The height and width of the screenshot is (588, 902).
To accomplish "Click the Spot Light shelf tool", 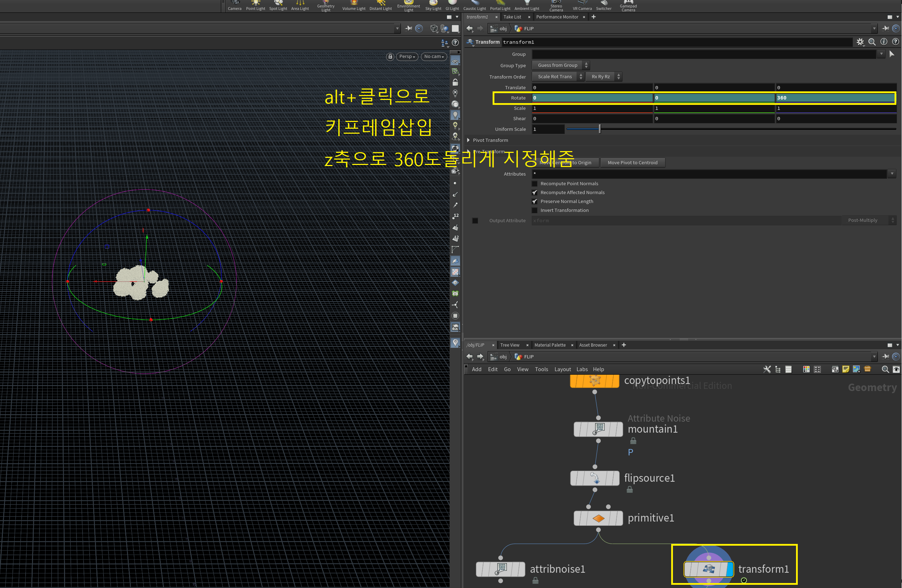I will point(278,5).
